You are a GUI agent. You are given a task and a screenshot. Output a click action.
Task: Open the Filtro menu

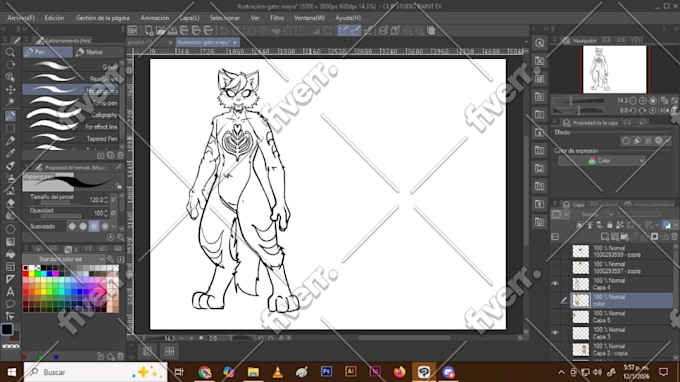277,18
